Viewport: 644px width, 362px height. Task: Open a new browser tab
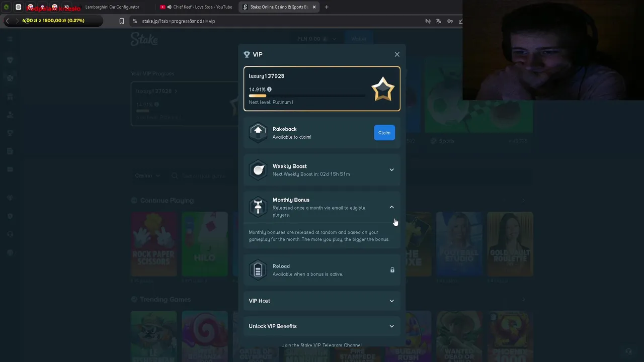327,7
